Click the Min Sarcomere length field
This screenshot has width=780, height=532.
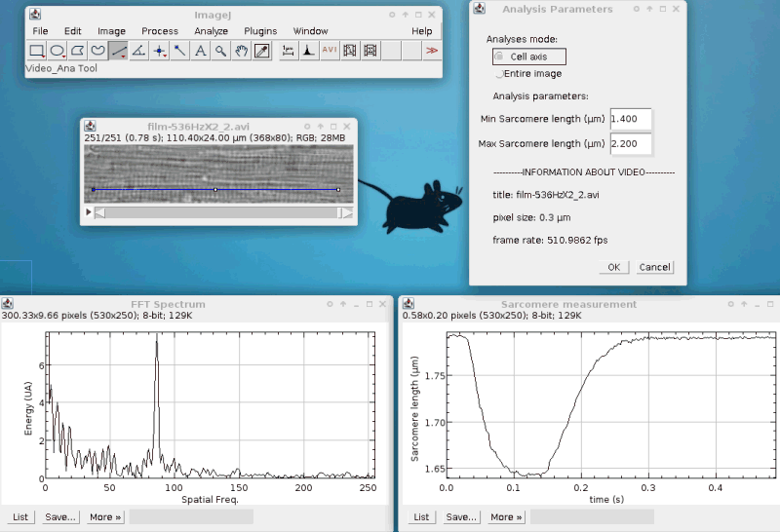click(630, 119)
